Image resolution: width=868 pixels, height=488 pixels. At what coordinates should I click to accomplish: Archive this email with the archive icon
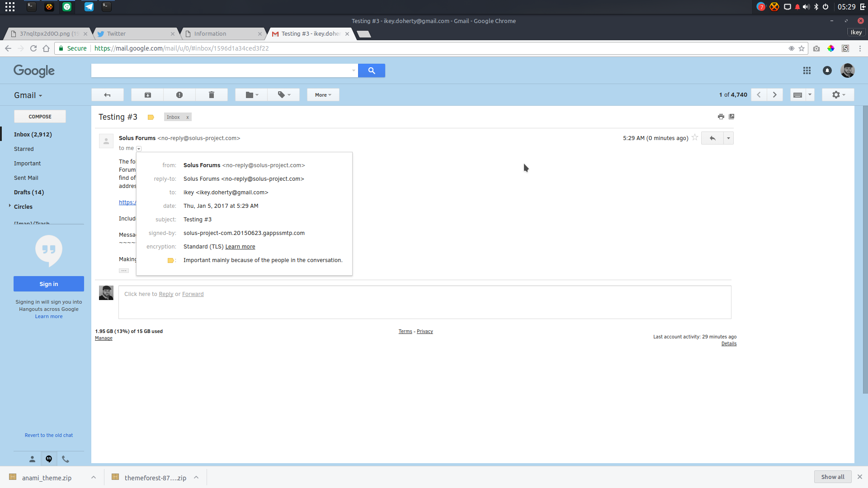(147, 95)
